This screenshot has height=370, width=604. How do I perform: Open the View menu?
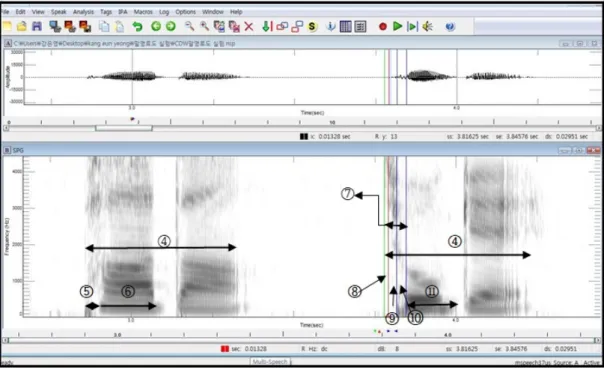38,12
